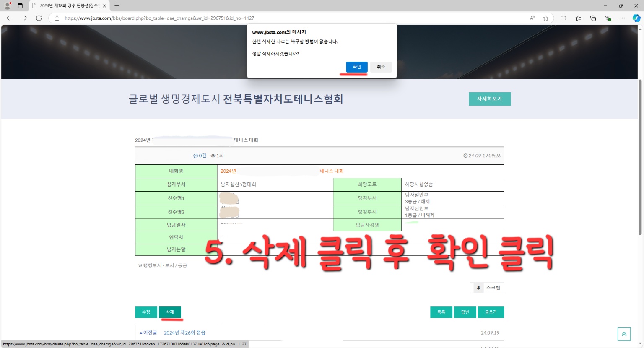This screenshot has height=348, width=644.
Task: Click the scroll-to-top arrow button
Action: coord(624,334)
